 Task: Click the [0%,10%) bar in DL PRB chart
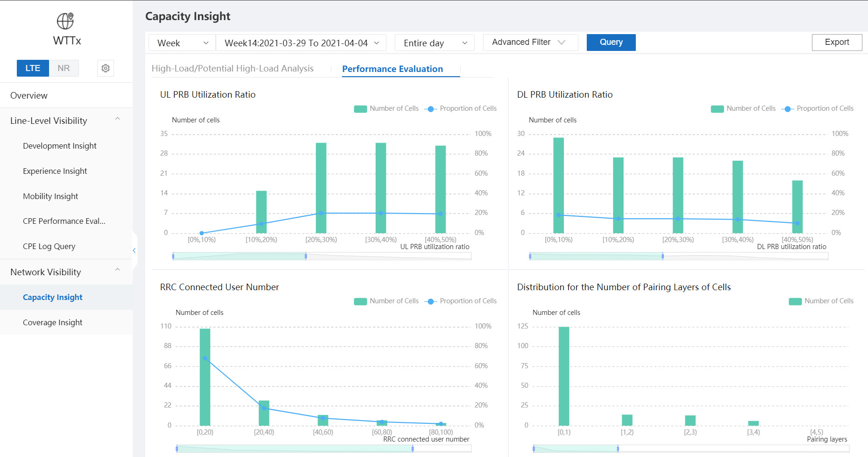[x=558, y=185]
